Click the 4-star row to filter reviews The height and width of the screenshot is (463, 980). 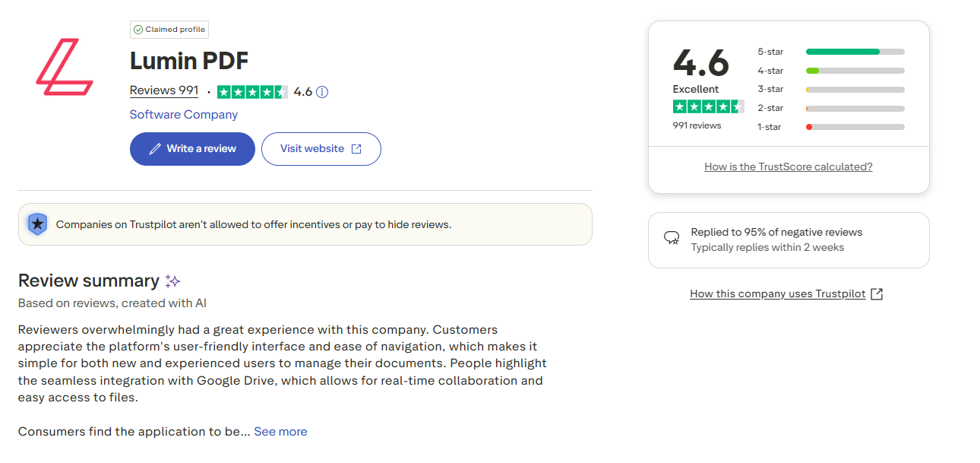click(855, 70)
